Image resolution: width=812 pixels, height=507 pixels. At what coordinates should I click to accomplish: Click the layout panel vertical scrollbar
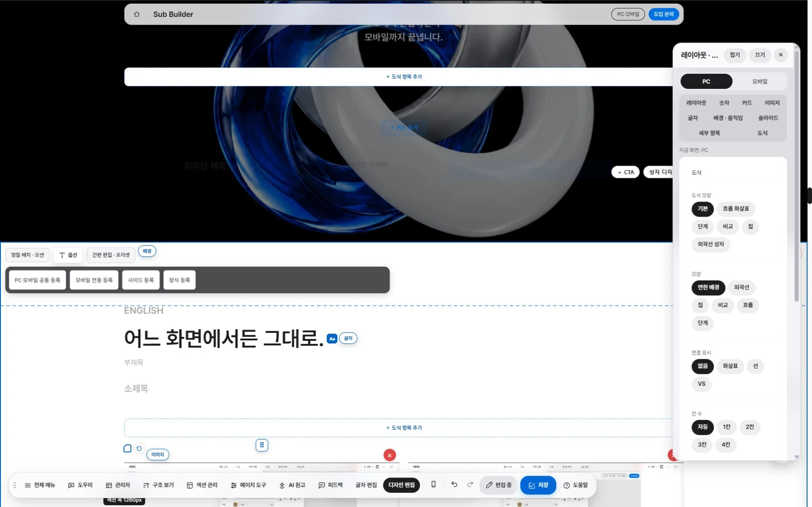point(796,176)
